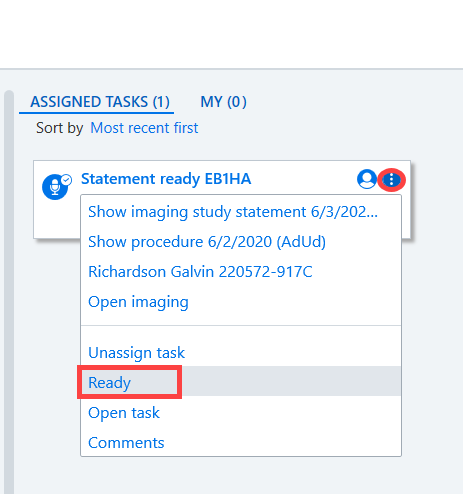Screen dimensions: 463x494
Task: Click the assigned user avatar icon
Action: 367,179
